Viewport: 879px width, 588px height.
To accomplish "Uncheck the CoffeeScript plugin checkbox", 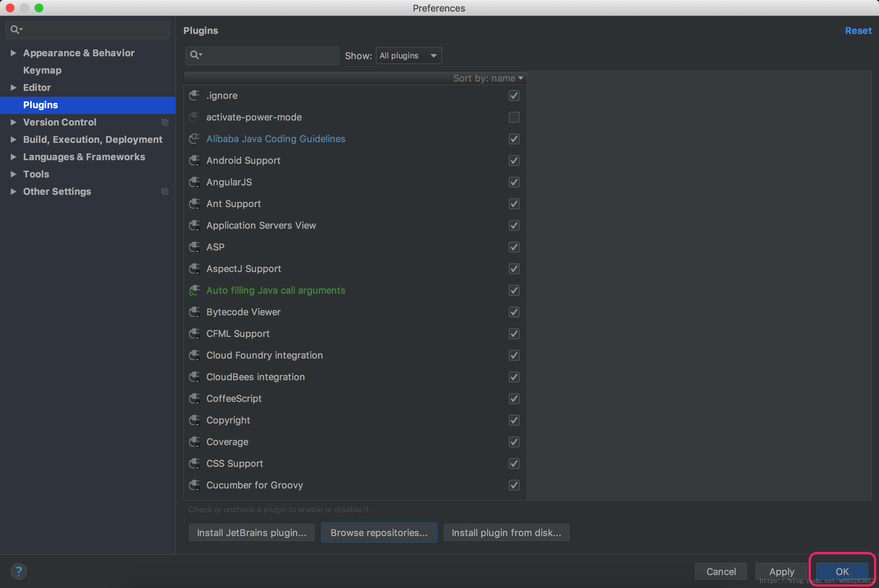I will tap(514, 399).
